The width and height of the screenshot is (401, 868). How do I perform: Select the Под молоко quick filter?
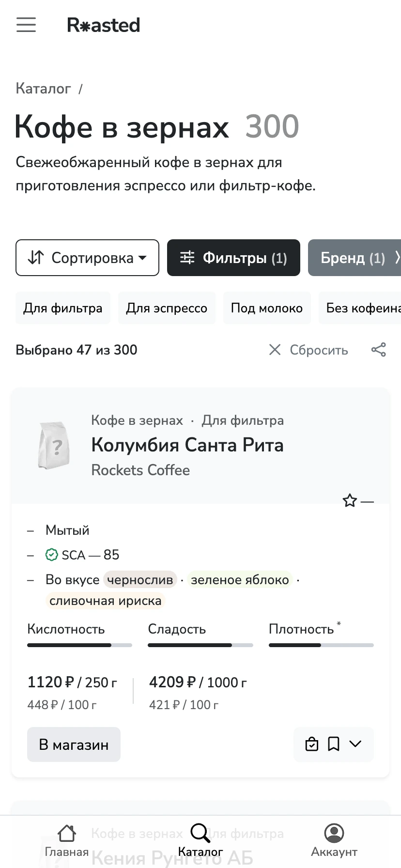coord(267,308)
